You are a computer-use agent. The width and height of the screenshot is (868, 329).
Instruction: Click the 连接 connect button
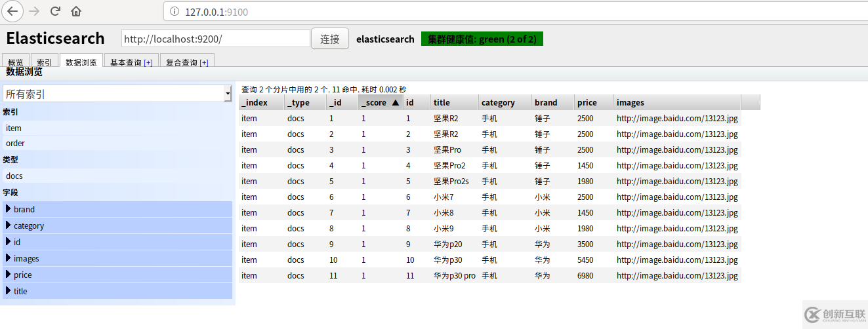coord(330,39)
